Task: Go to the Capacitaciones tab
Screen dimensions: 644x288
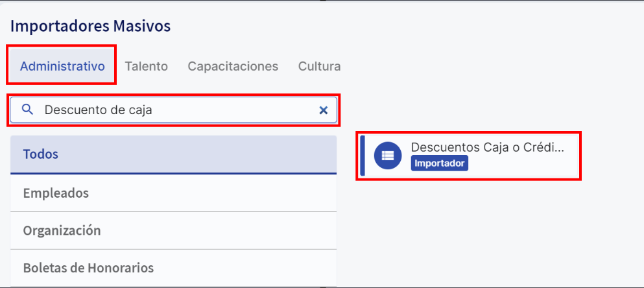Action: (x=233, y=66)
